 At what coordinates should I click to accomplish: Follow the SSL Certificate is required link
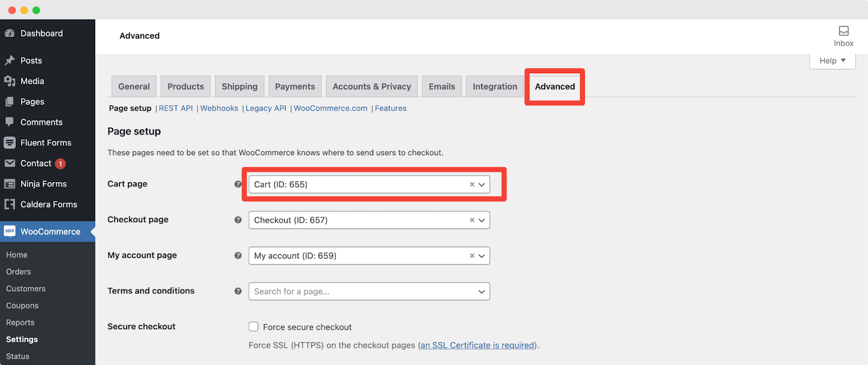click(477, 345)
